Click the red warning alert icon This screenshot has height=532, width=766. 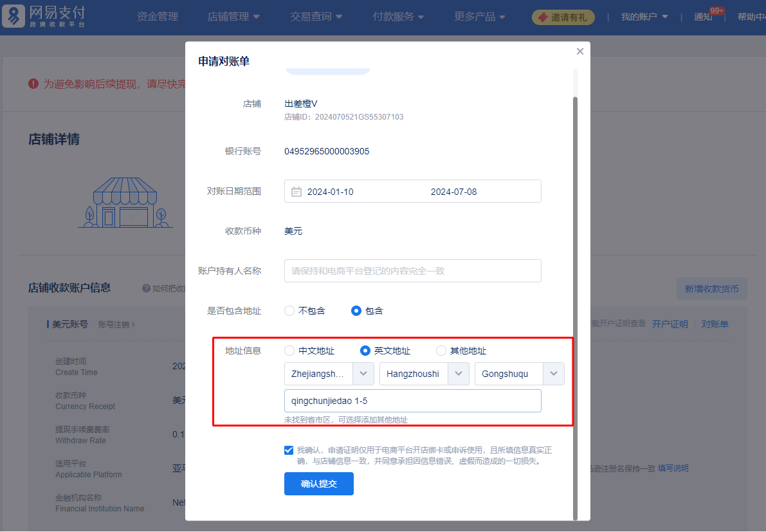coord(33,84)
